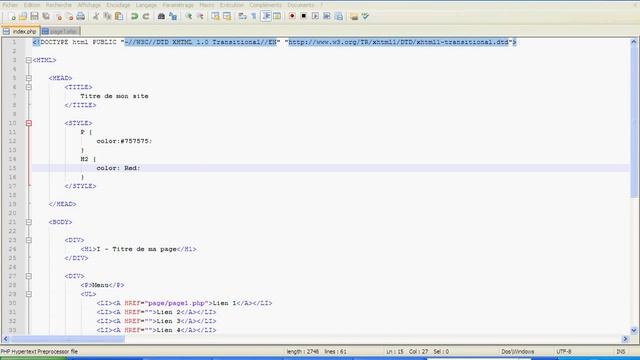Cut selection using the scissors icon
Screen dimensions: 640x360
point(96,16)
